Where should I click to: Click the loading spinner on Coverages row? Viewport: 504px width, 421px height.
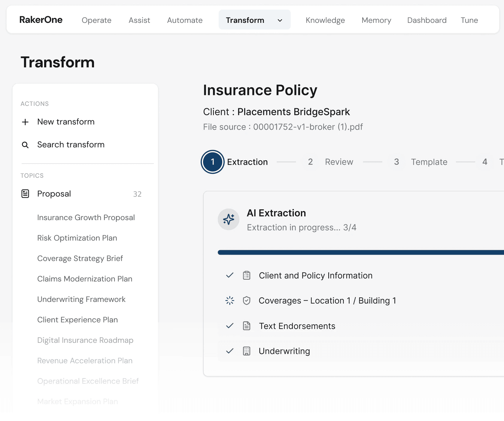[230, 300]
